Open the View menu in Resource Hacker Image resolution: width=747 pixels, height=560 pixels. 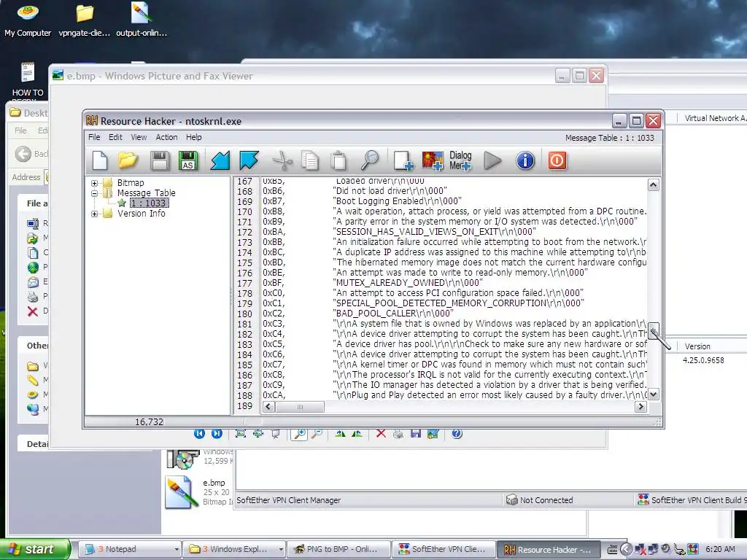[139, 137]
